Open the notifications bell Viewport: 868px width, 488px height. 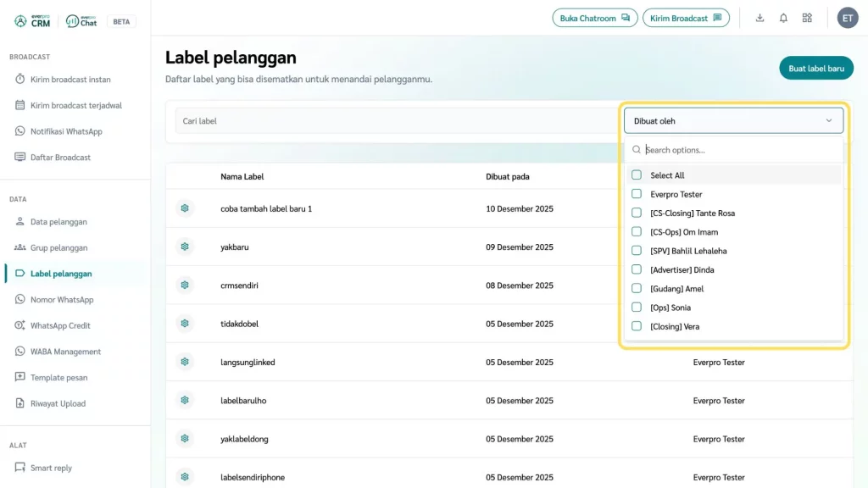click(783, 18)
